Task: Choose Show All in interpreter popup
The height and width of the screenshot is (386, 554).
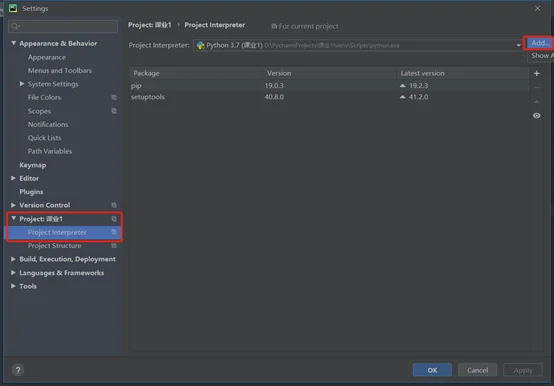Action: 541,56
